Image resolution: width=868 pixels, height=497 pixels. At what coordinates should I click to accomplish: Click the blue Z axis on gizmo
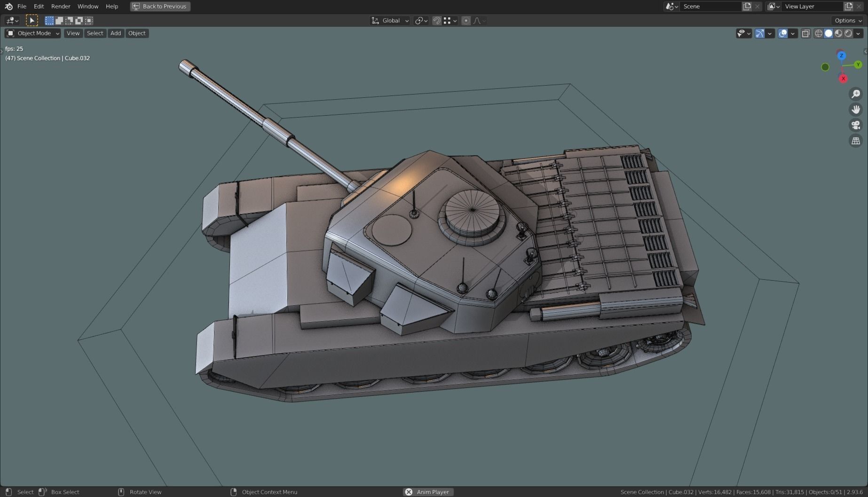pos(841,55)
